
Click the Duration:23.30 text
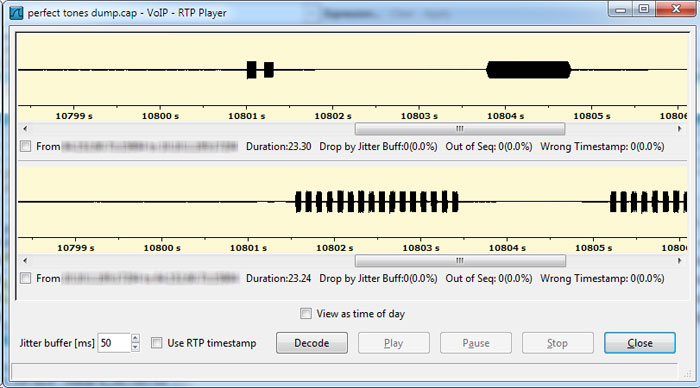click(x=279, y=146)
